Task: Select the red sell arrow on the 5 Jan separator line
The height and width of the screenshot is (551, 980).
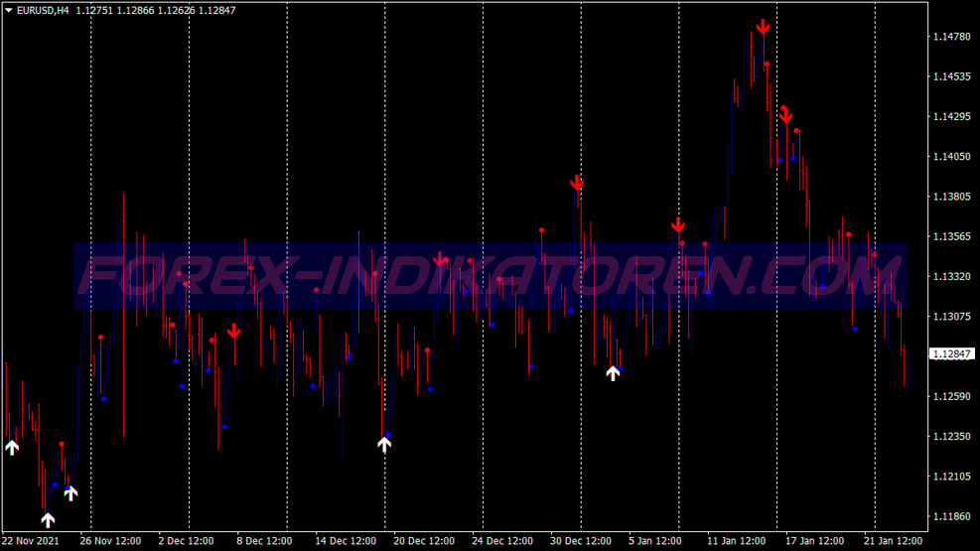Action: [x=678, y=225]
